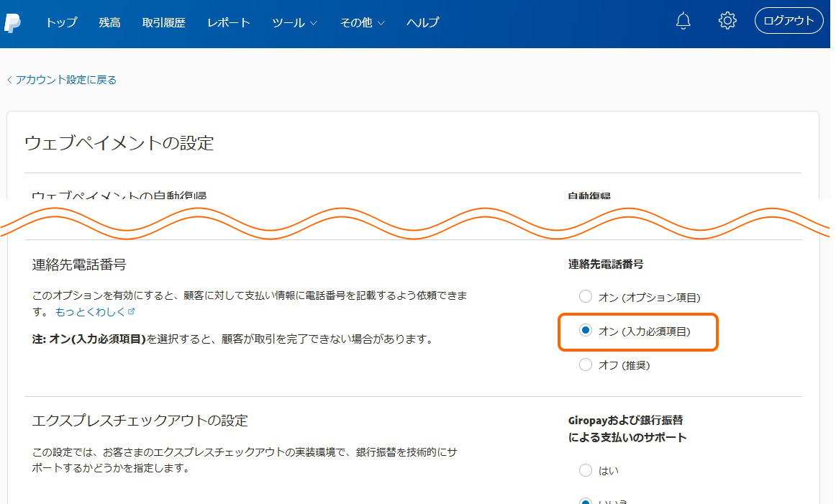This screenshot has width=836, height=504.
Task: Expand the その他 dropdown menu
Action: (362, 22)
